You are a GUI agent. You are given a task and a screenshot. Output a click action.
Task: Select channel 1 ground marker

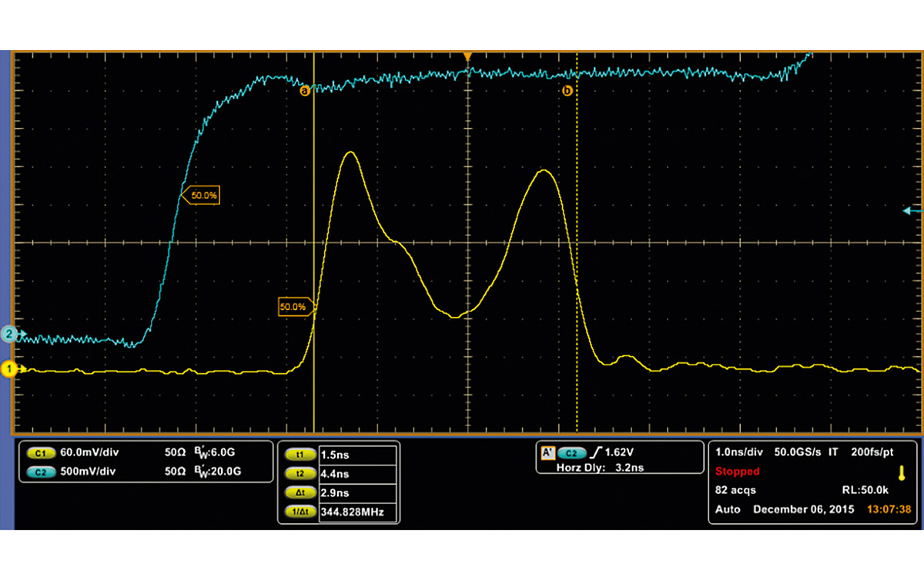[9, 370]
